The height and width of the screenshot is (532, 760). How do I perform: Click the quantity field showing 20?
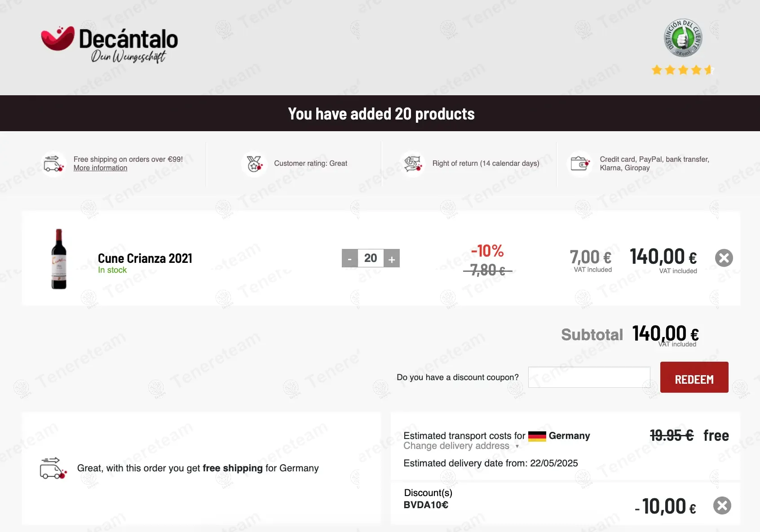pyautogui.click(x=371, y=258)
